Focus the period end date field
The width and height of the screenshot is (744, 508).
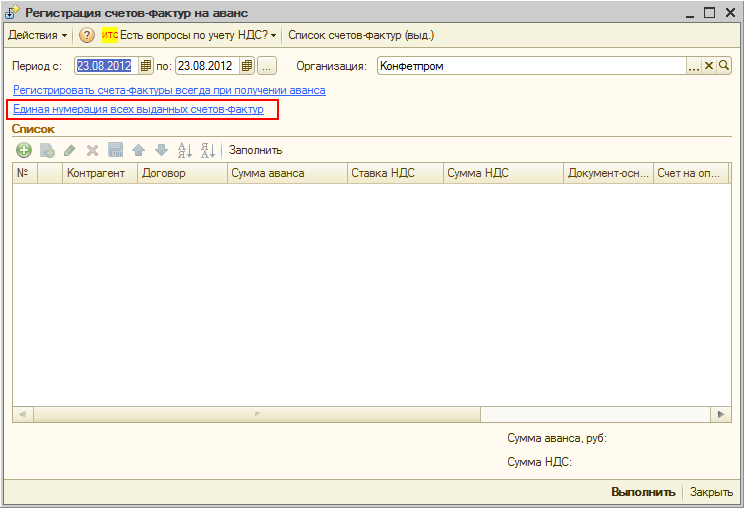tap(207, 66)
